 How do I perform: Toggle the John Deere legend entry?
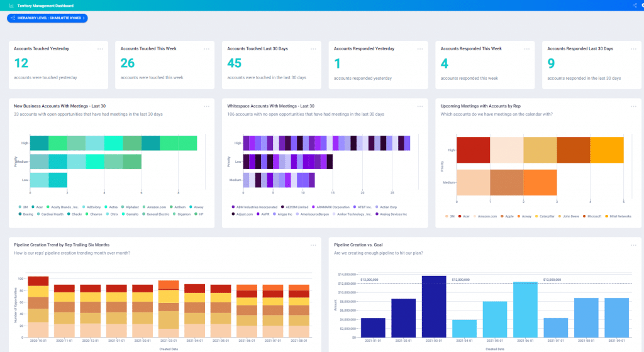[x=569, y=216]
